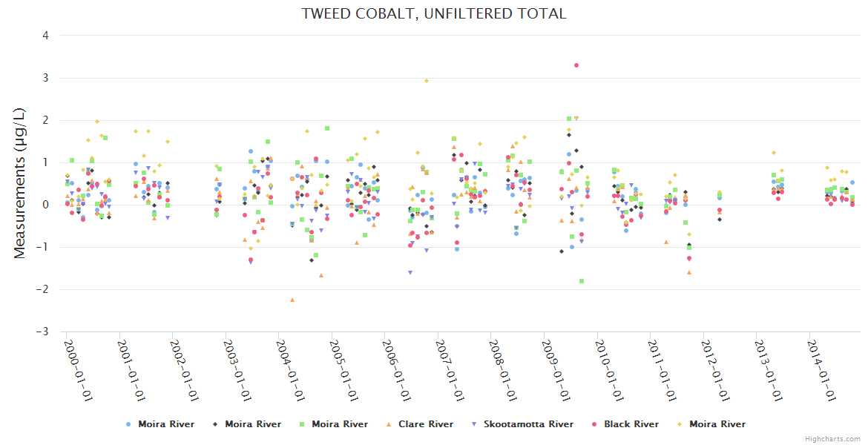Image resolution: width=868 pixels, height=445 pixels.
Task: Click the blue circle legend marker
Action: (x=128, y=424)
